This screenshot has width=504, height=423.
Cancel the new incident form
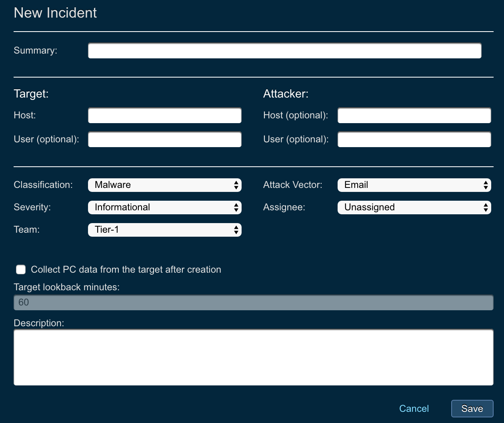(x=414, y=408)
